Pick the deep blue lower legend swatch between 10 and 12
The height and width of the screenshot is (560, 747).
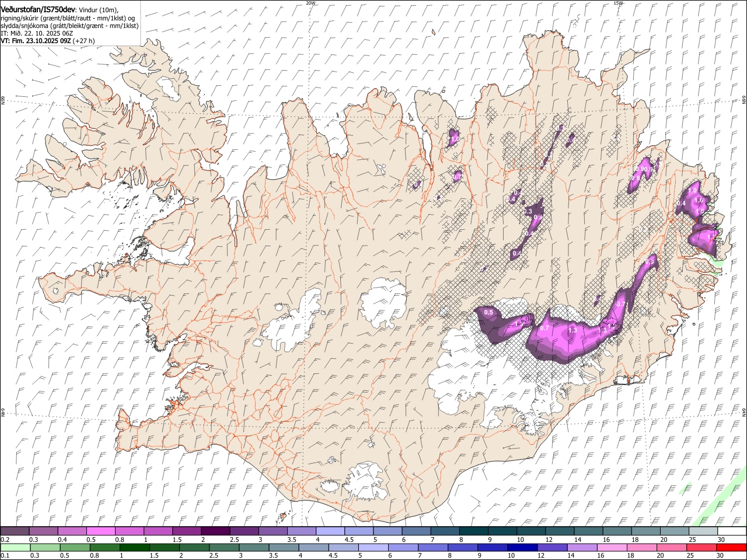tap(522, 547)
